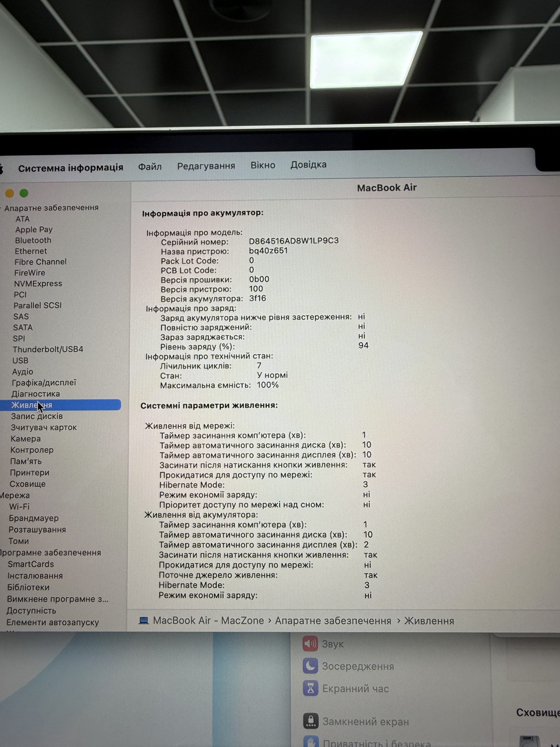Click MacBook Air - MacZone in the path bar
This screenshot has height=747, width=560.
tap(208, 620)
